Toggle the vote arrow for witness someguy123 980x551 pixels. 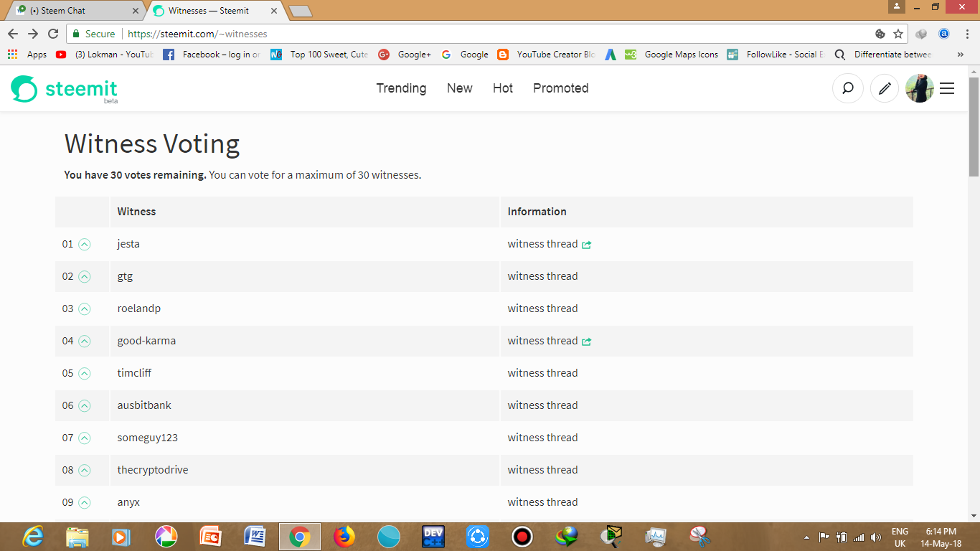(x=84, y=438)
